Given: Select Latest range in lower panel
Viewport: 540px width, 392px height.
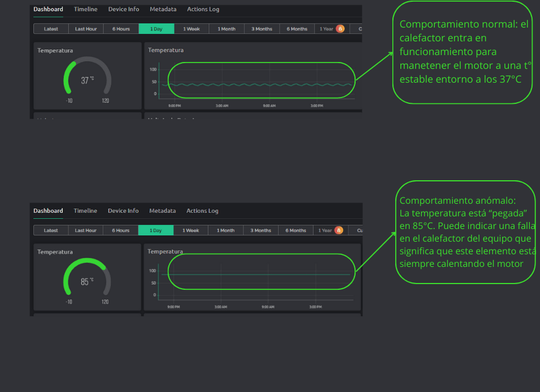Looking at the screenshot, I should [x=51, y=230].
